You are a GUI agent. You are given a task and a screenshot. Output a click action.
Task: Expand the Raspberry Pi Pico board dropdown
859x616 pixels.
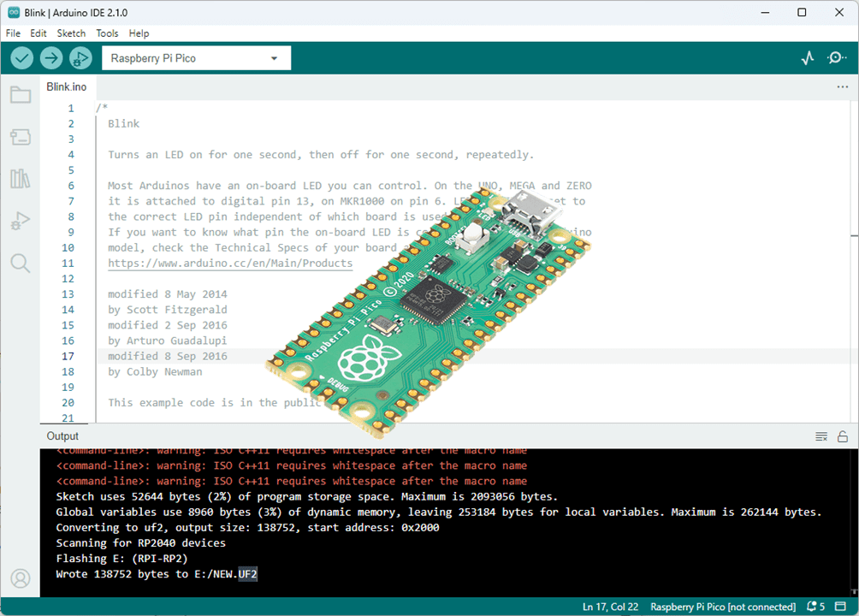(196, 58)
